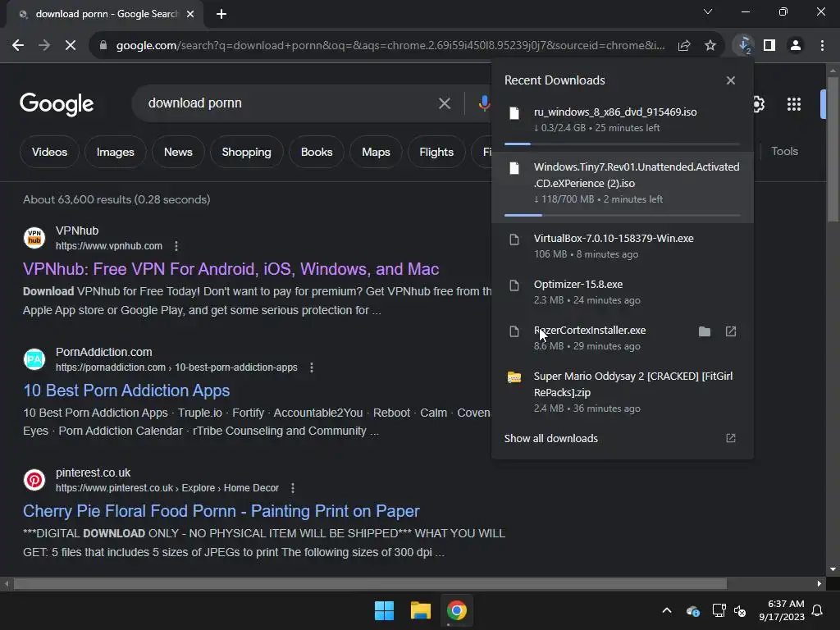Viewport: 840px width, 630px height.
Task: Click the Chrome taskbar icon
Action: (x=456, y=610)
